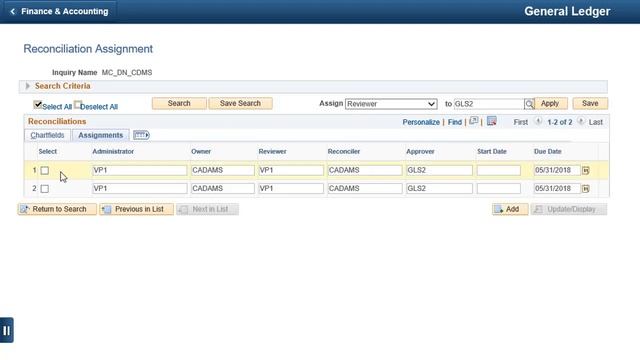This screenshot has width=640, height=360.
Task: Click the Search button
Action: pyautogui.click(x=179, y=104)
